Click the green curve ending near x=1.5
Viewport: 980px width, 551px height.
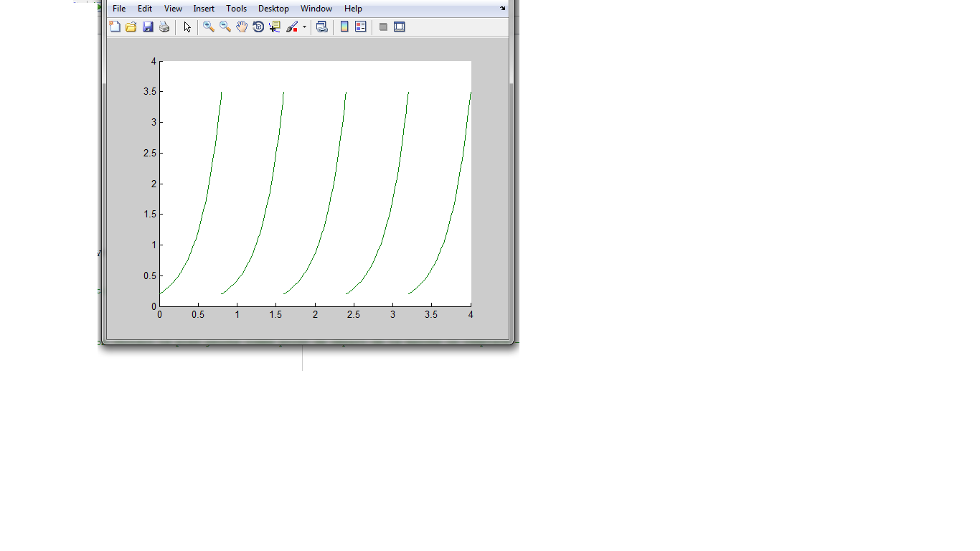pos(271,194)
